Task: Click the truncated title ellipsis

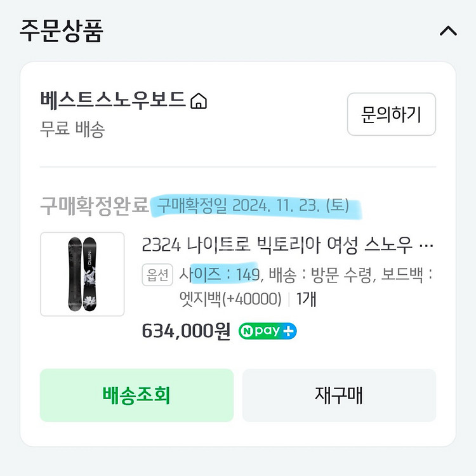Action: (427, 245)
